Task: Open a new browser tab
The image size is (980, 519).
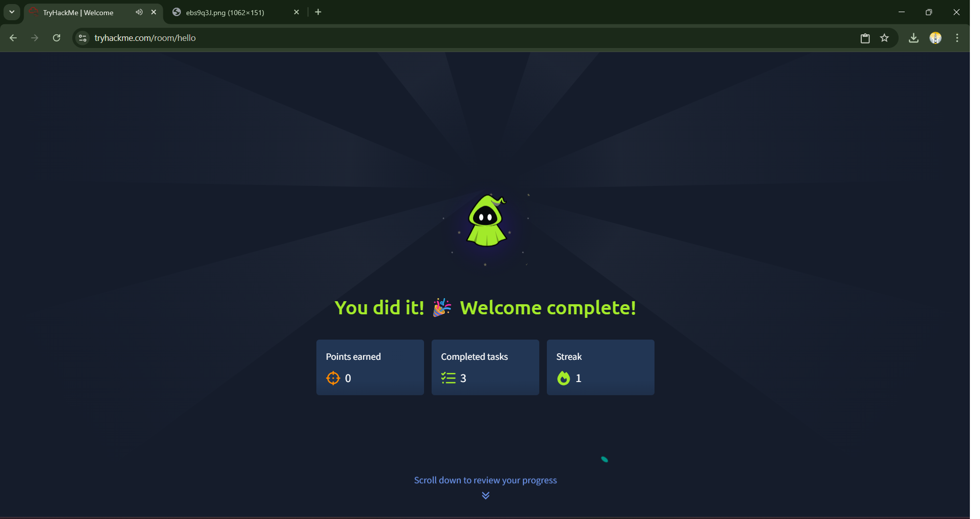Action: tap(318, 12)
